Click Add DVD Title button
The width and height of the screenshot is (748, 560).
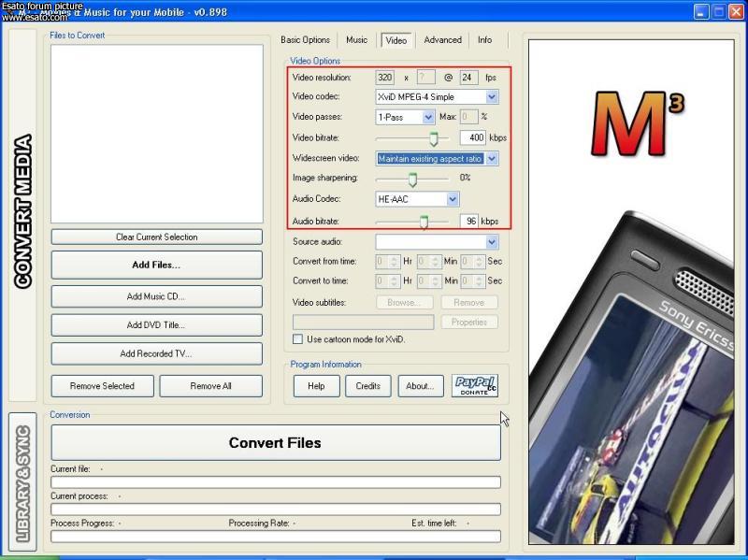[156, 324]
